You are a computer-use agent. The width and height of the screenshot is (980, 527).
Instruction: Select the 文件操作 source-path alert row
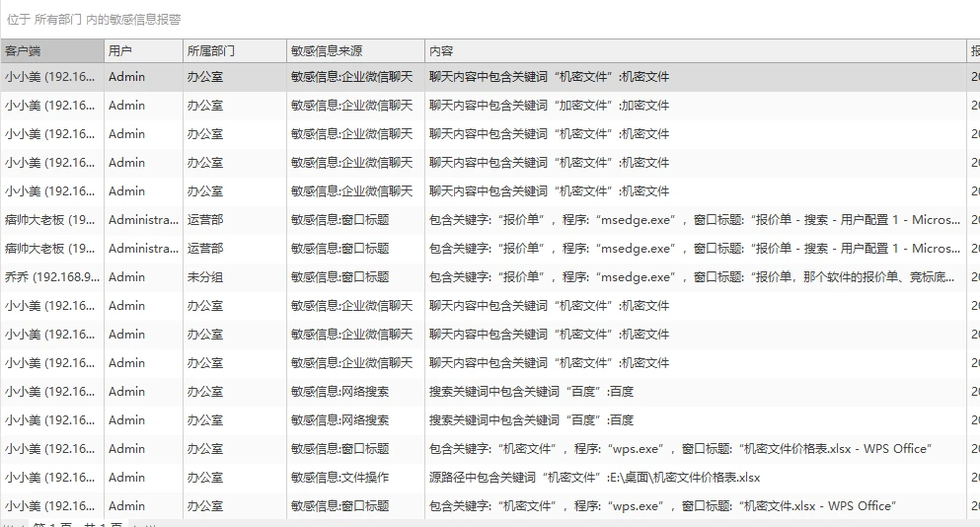pos(490,478)
